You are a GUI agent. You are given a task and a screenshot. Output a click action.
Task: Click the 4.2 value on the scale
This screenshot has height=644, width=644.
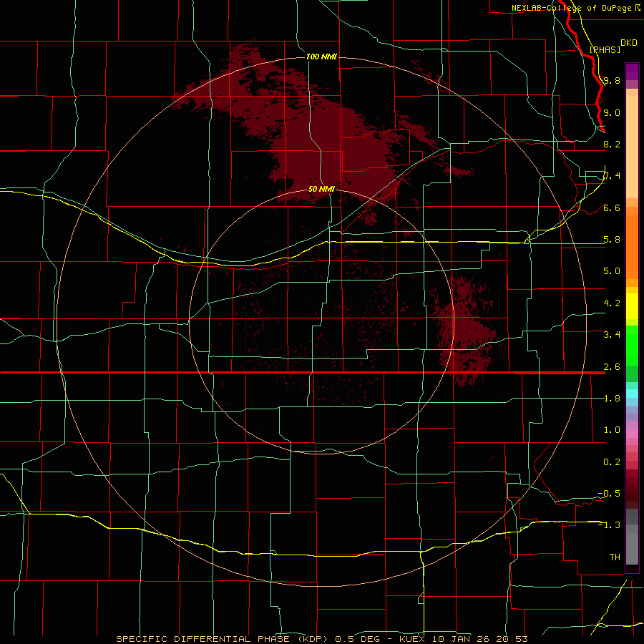[612, 303]
